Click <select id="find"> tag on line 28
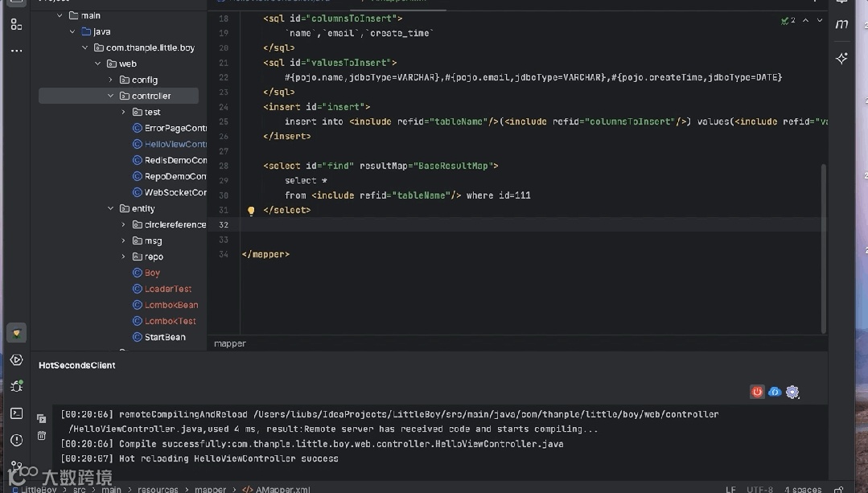The height and width of the screenshot is (493, 868). [381, 166]
